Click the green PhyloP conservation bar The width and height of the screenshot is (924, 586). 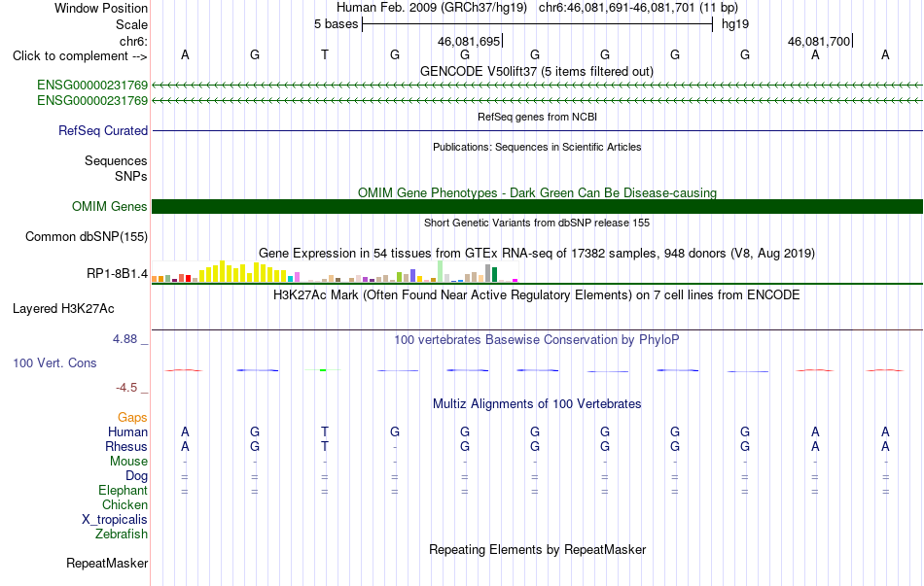[x=323, y=370]
